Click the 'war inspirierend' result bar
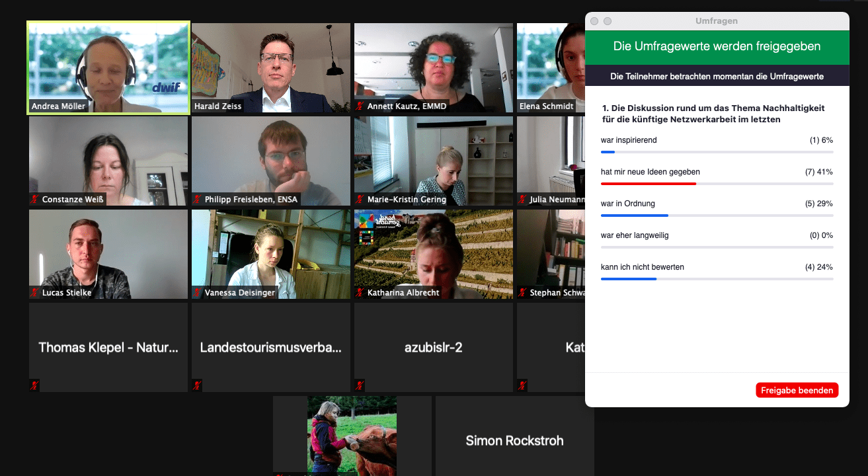The image size is (868, 476). 717,152
